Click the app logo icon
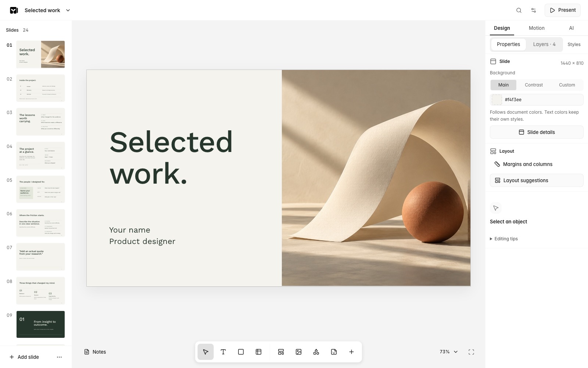 pos(14,10)
